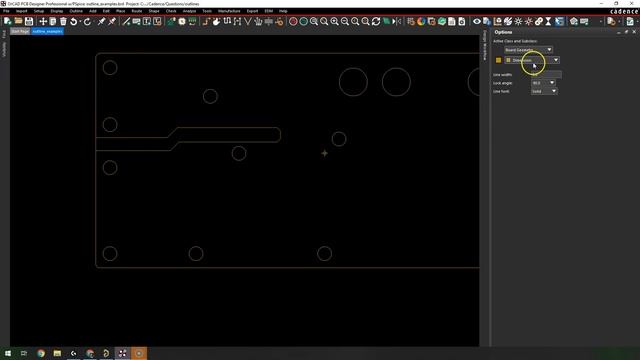
Task: Open Chrome from the taskbar
Action: coord(41,353)
